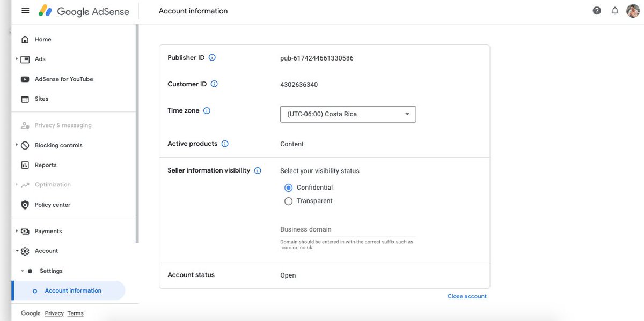
Task: Click the Account status value Open
Action: point(288,275)
